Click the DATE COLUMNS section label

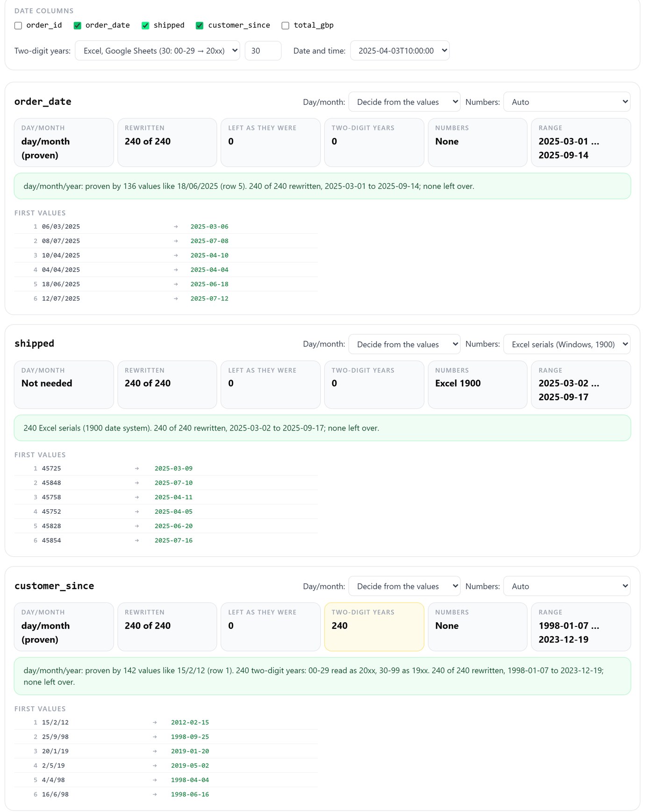click(x=44, y=11)
